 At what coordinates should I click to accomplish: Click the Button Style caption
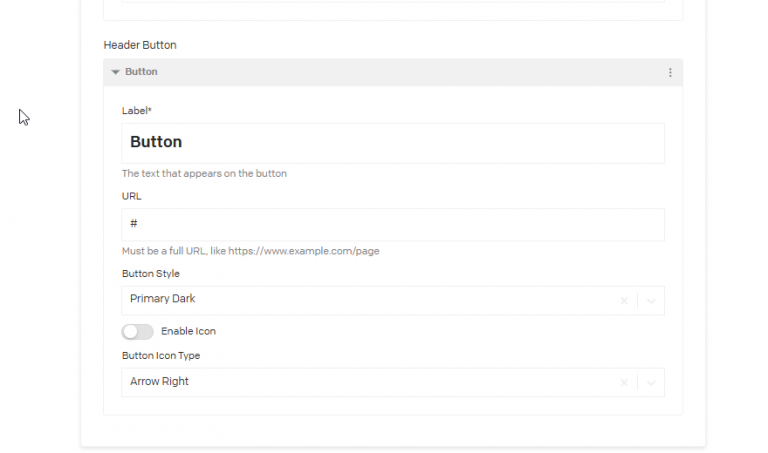[x=151, y=273]
